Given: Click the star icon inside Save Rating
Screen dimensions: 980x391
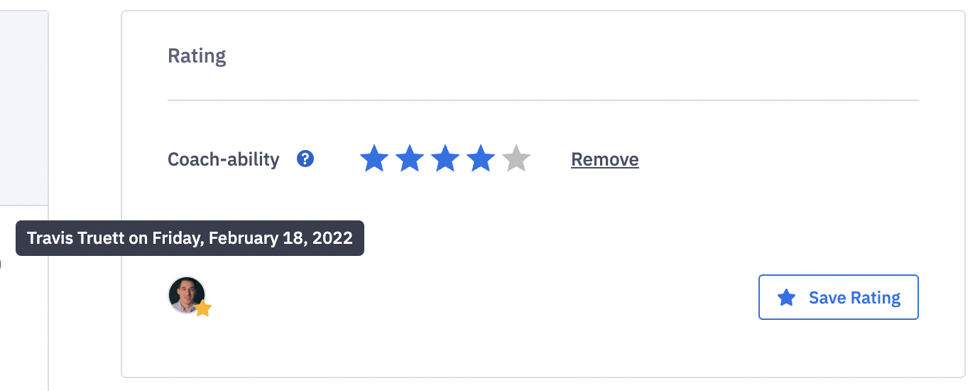Looking at the screenshot, I should [786, 298].
